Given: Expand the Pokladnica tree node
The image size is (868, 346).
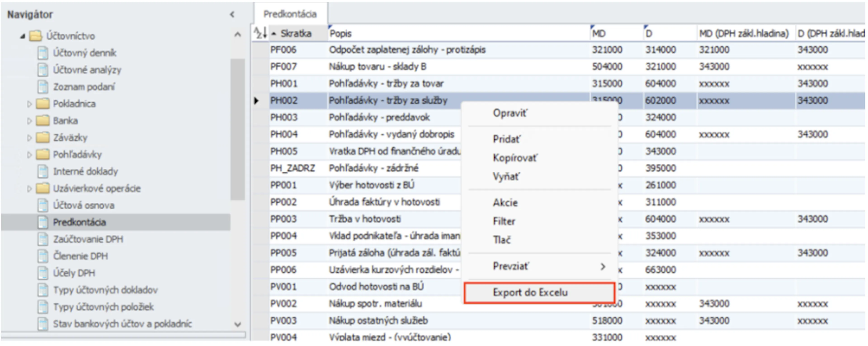Looking at the screenshot, I should (x=29, y=104).
